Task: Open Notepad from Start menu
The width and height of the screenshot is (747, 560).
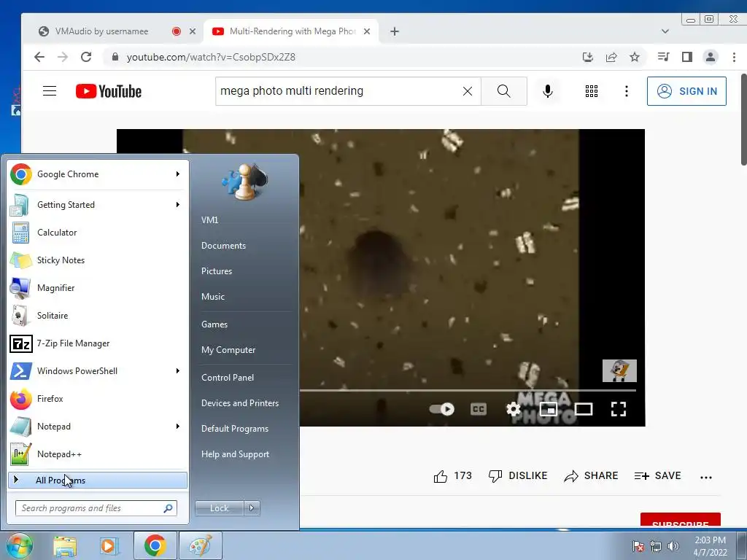Action: click(97, 426)
